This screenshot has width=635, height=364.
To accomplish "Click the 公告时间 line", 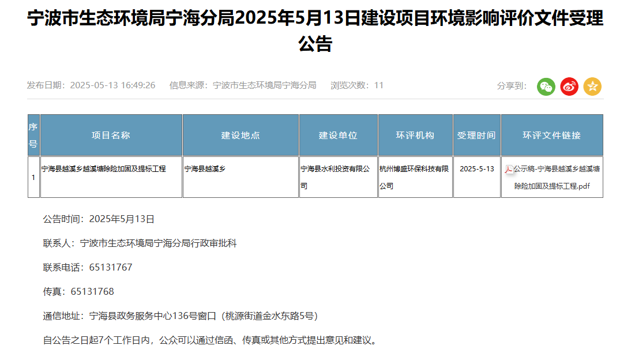I will (99, 219).
